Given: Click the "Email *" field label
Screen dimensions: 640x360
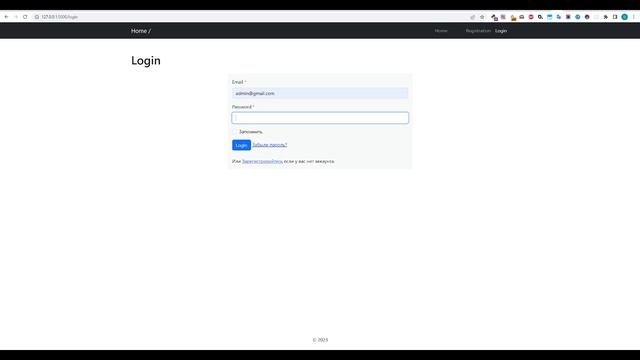Looking at the screenshot, I should click(x=239, y=82).
